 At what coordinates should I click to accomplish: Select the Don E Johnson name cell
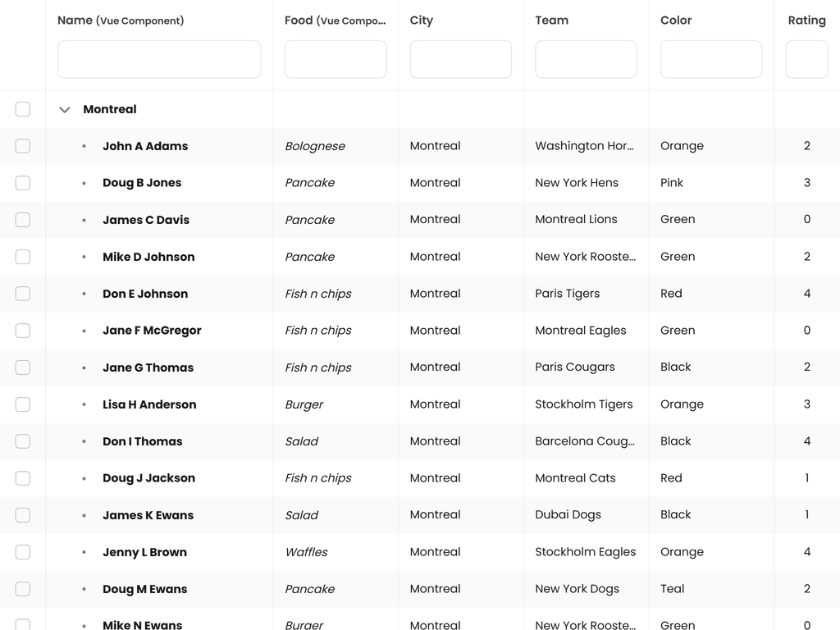click(x=145, y=294)
